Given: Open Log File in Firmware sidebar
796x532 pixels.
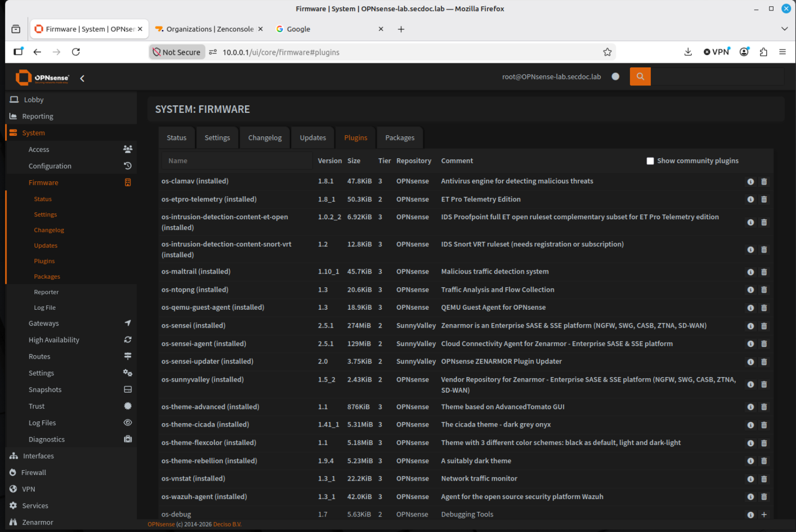Looking at the screenshot, I should (x=45, y=308).
